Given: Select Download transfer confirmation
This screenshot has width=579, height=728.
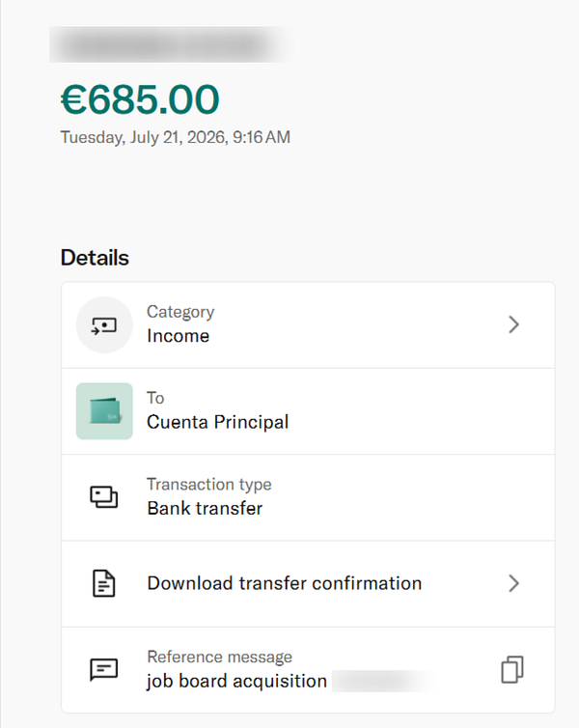Looking at the screenshot, I should tap(308, 583).
